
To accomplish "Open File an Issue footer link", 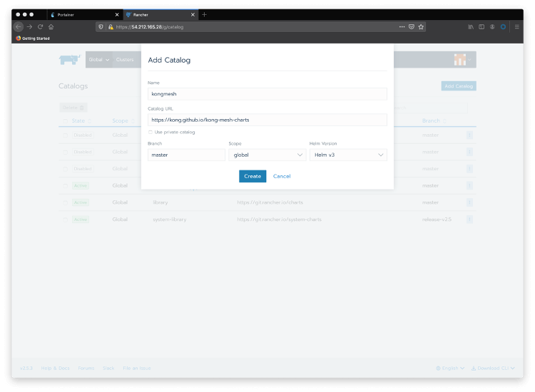I will click(137, 368).
